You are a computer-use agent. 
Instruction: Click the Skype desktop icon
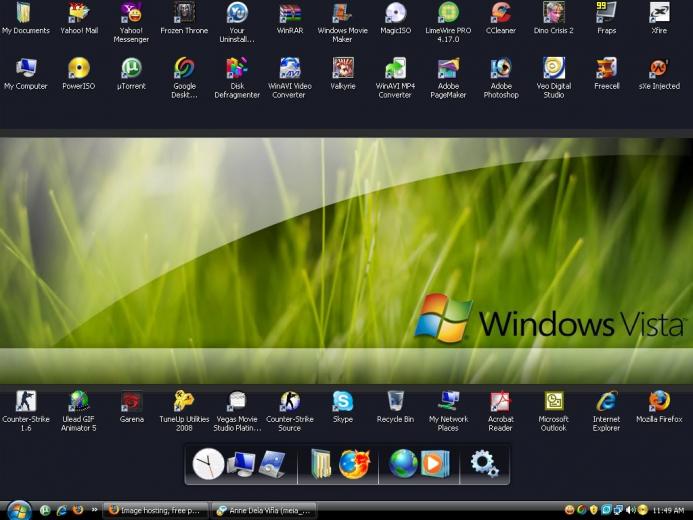[x=343, y=406]
